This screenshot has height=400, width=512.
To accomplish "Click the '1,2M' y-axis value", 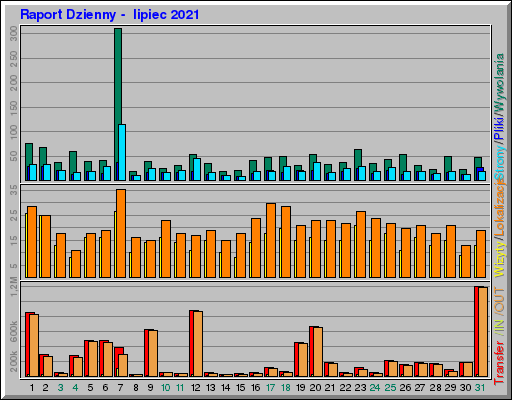I will (14, 286).
